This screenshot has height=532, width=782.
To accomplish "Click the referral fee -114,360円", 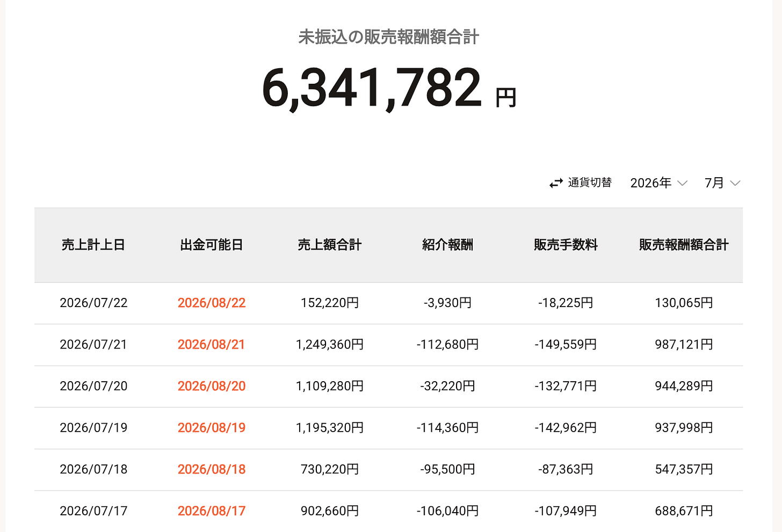I will 448,428.
